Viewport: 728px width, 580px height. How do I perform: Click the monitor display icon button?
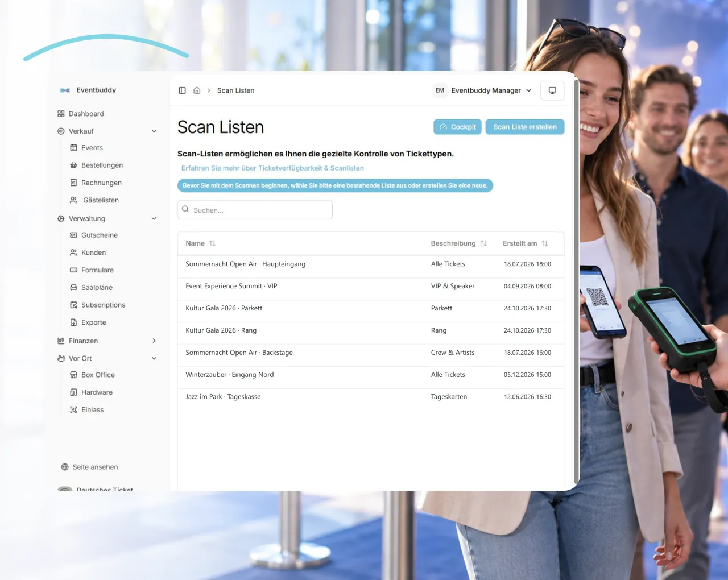552,90
